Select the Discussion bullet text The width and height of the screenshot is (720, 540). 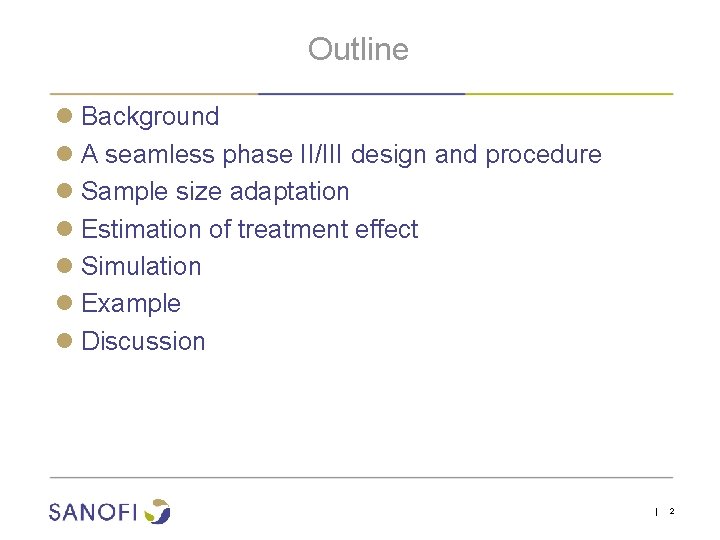(143, 342)
